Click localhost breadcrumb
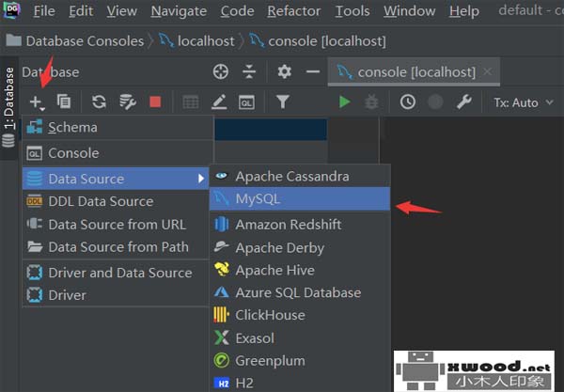The width and height of the screenshot is (564, 392). [196, 41]
